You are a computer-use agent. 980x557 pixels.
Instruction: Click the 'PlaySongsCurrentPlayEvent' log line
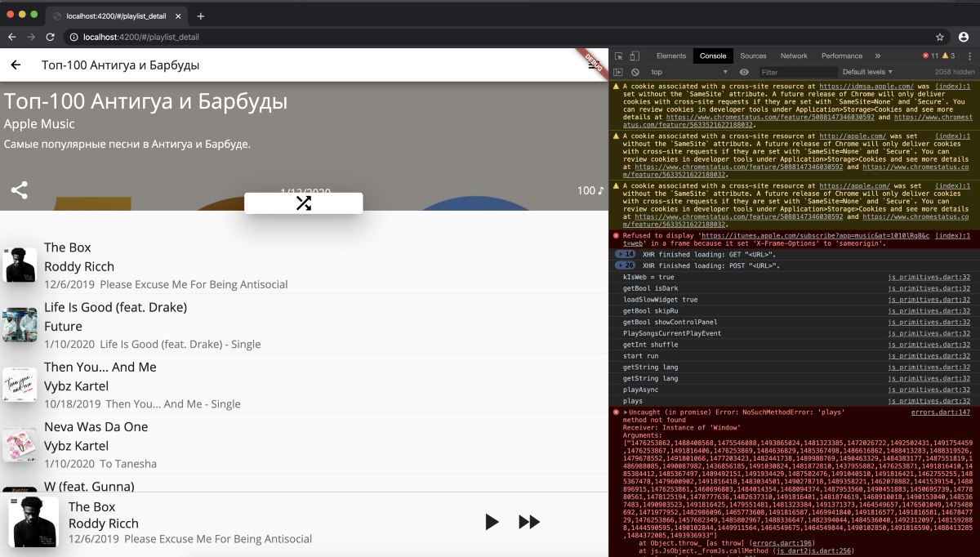[x=672, y=333]
